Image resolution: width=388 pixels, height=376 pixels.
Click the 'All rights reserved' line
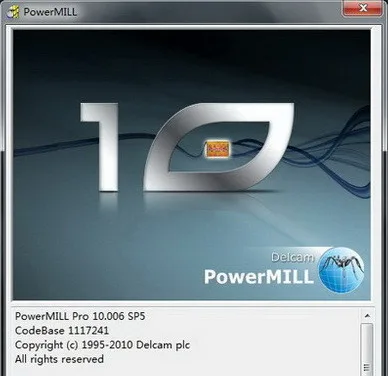tap(59, 359)
